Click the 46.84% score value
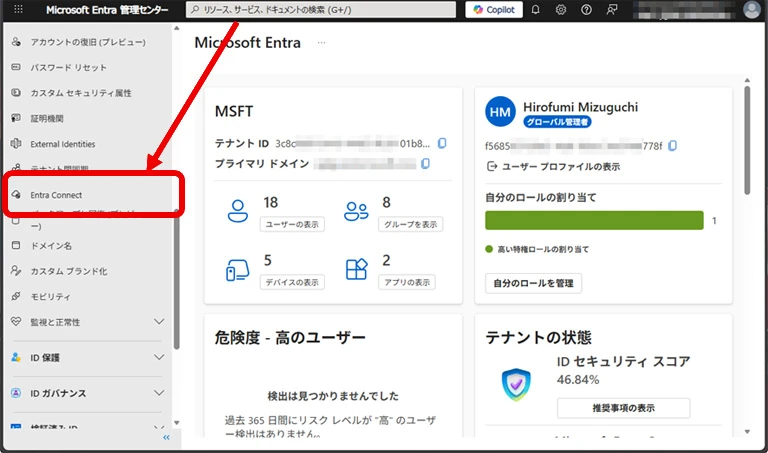The height and width of the screenshot is (453, 768). coord(578,380)
